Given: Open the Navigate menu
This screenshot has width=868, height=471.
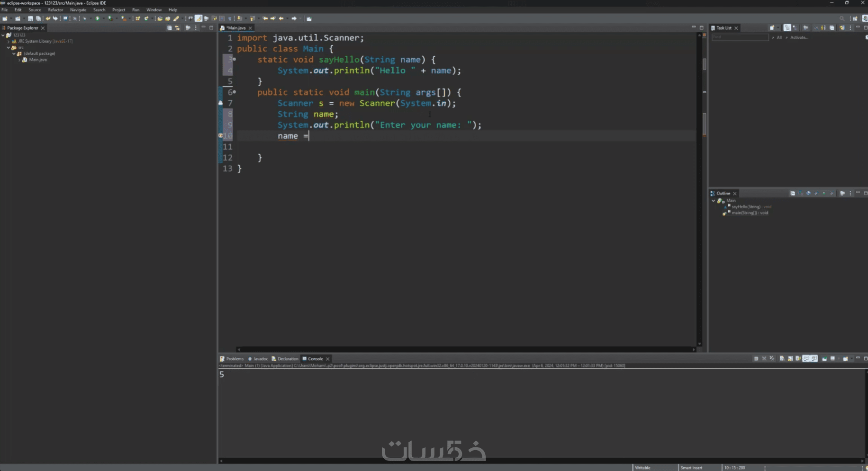Looking at the screenshot, I should pyautogui.click(x=78, y=9).
